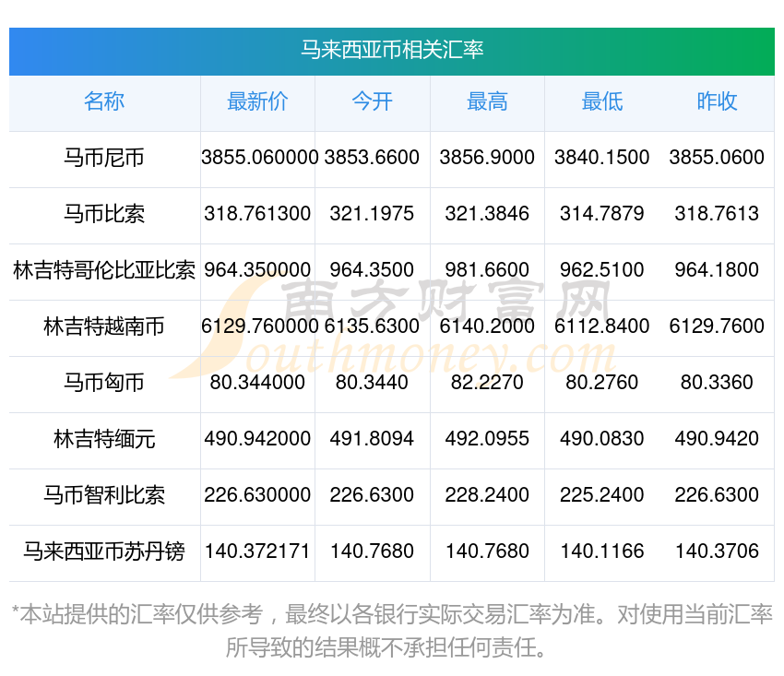
Task: Click high value 981.6600
Action: (487, 270)
